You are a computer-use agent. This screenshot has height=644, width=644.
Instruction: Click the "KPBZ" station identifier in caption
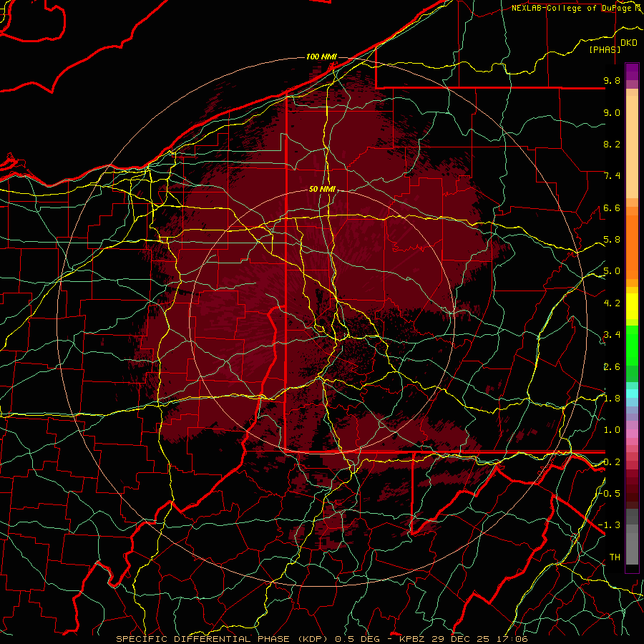pyautogui.click(x=411, y=639)
